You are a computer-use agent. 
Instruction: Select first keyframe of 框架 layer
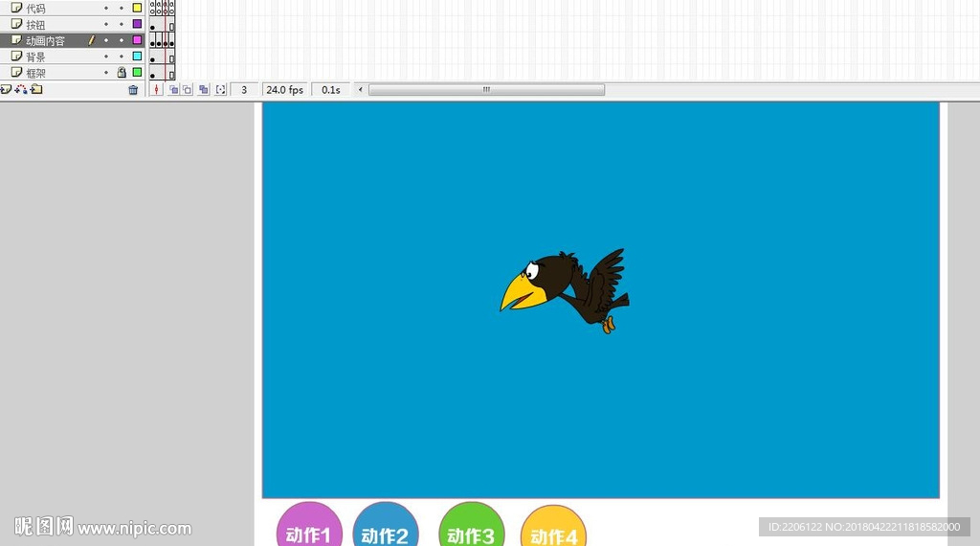click(x=152, y=73)
